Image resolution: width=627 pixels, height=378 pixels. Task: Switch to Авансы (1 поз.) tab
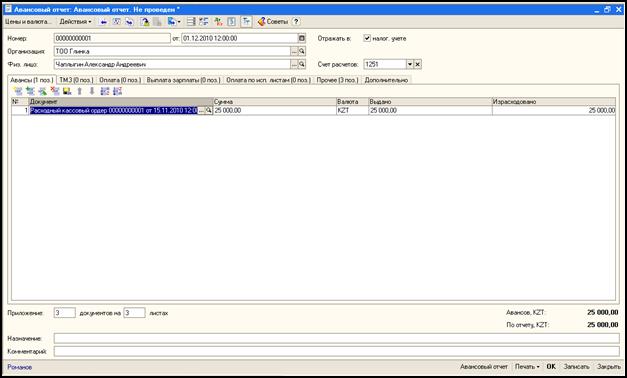(32, 80)
